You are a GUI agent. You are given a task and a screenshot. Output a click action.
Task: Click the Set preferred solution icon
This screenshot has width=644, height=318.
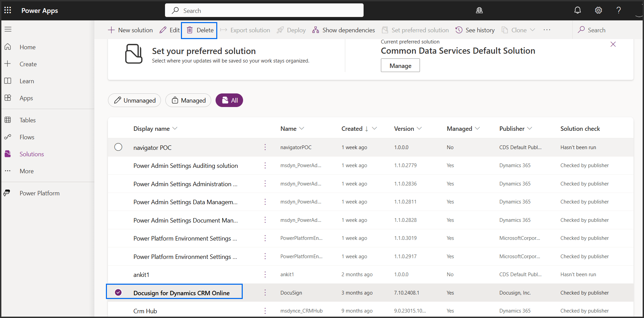tap(385, 30)
